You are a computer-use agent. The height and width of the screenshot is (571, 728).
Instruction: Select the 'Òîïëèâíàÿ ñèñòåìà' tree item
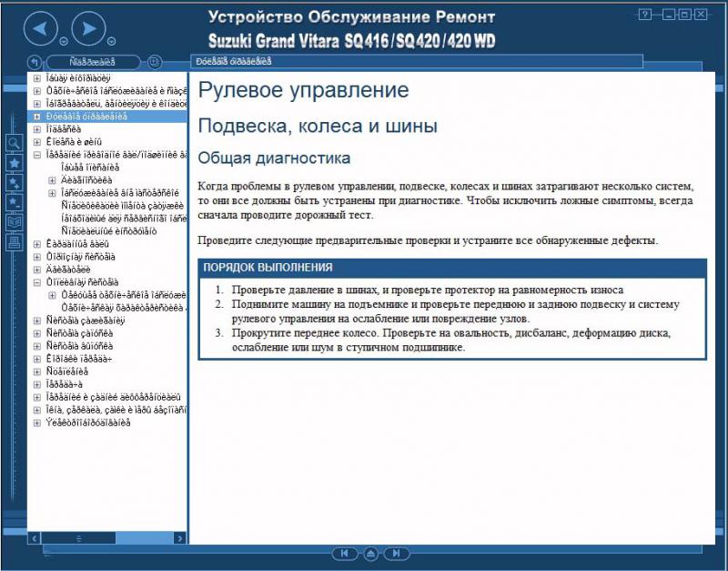82,282
